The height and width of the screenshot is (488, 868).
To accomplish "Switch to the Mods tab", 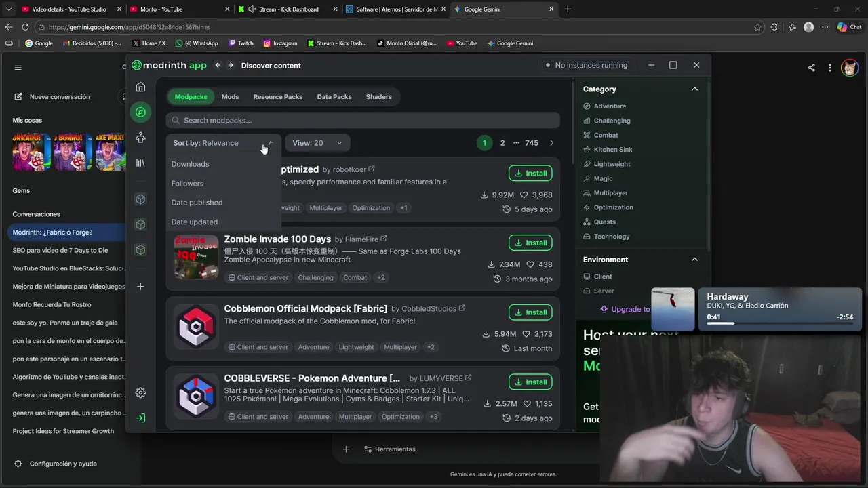I will 230,97.
